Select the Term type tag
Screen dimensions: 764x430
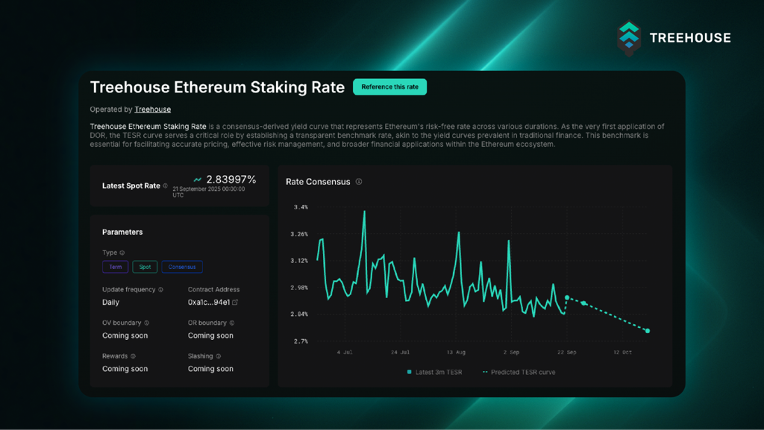115,267
